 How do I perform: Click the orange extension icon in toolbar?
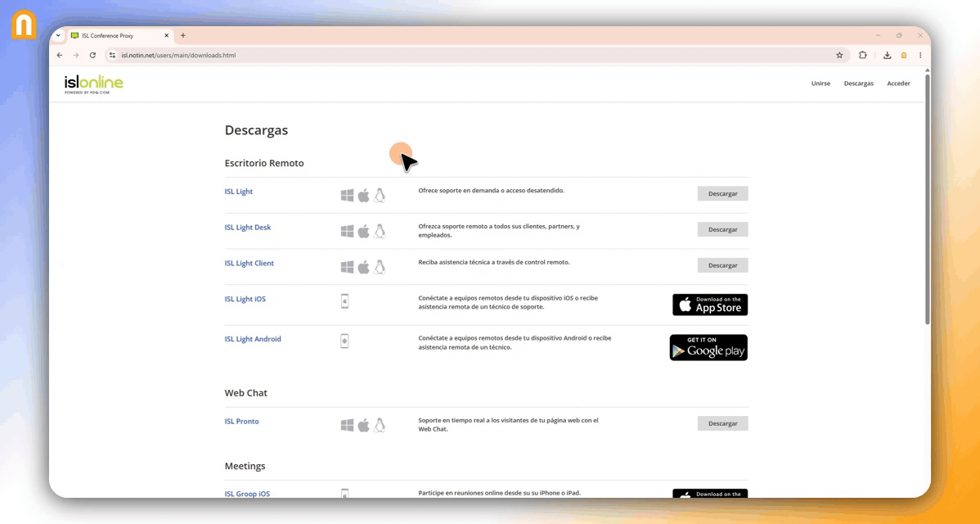tap(904, 55)
